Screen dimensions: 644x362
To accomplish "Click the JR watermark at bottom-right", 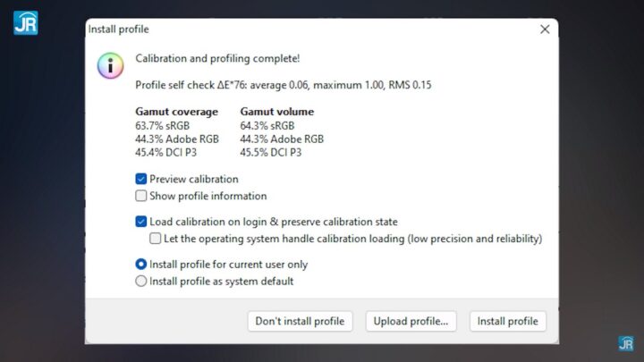I will point(625,344).
